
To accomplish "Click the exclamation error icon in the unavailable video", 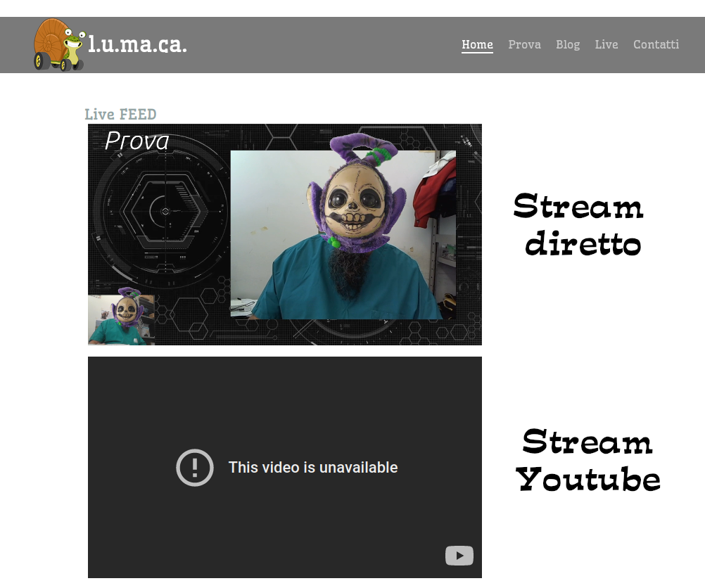I will [x=195, y=468].
